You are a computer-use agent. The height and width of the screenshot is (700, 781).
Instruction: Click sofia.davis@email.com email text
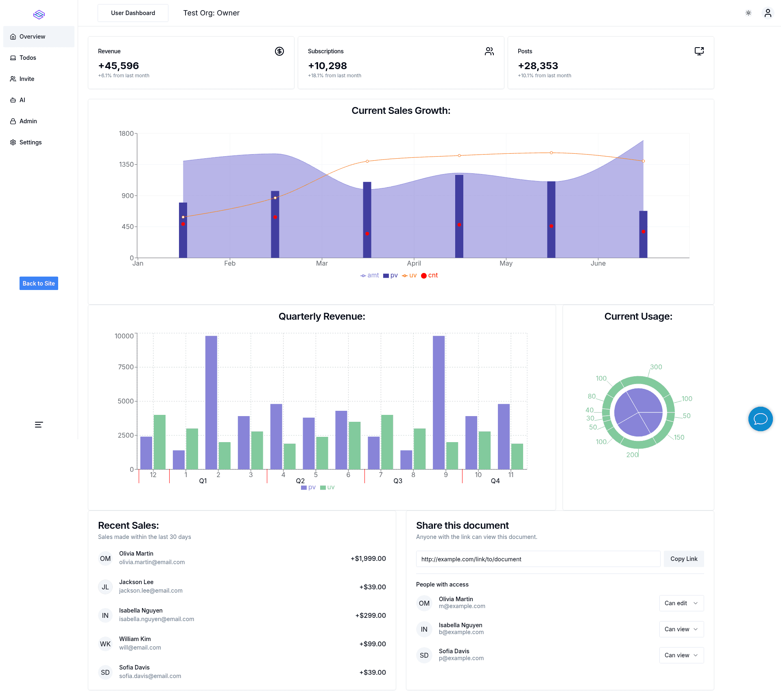coord(150,676)
